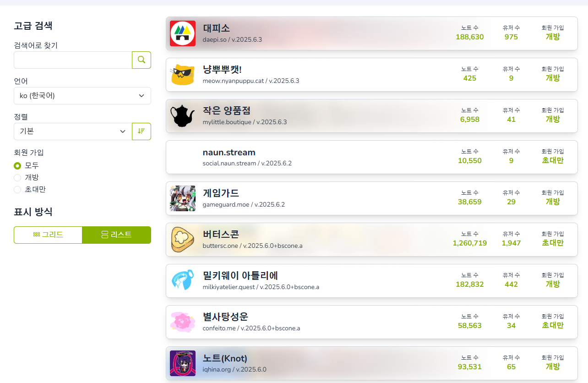Open the 게임가드 anime avatar thumbnail
The image size is (588, 383).
183,198
